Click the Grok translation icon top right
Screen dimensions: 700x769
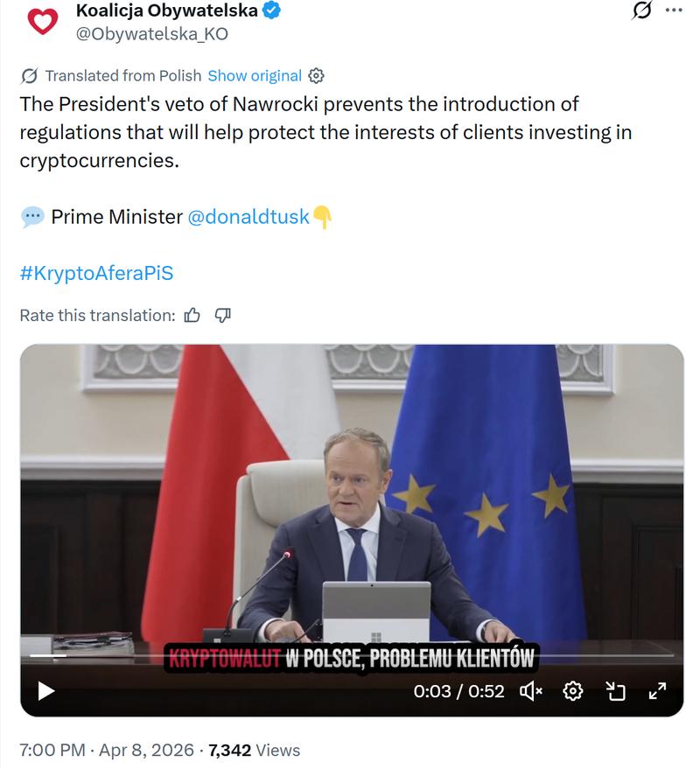tap(642, 10)
